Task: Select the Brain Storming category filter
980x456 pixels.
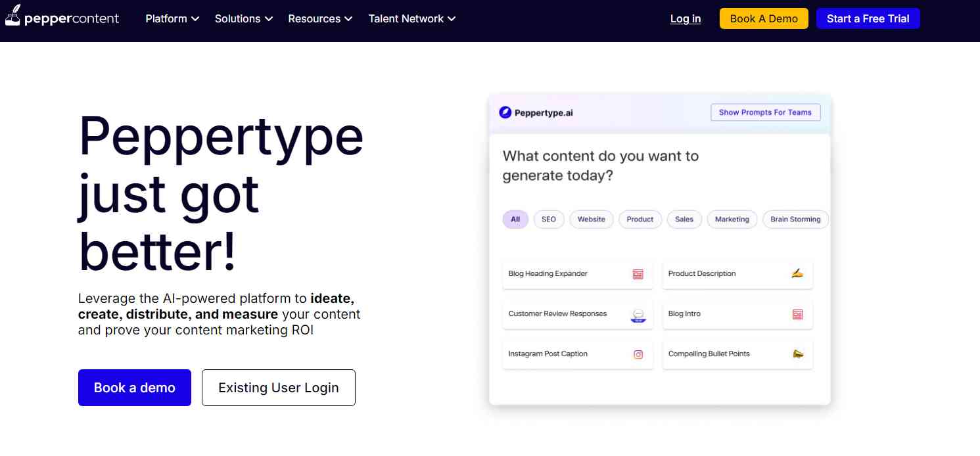Action: 795,219
